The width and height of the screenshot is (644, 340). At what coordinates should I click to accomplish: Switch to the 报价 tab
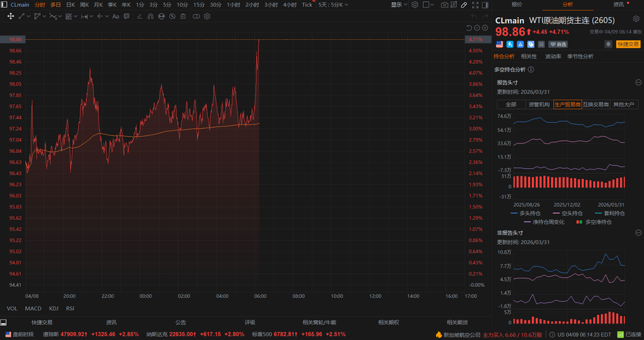point(517,5)
